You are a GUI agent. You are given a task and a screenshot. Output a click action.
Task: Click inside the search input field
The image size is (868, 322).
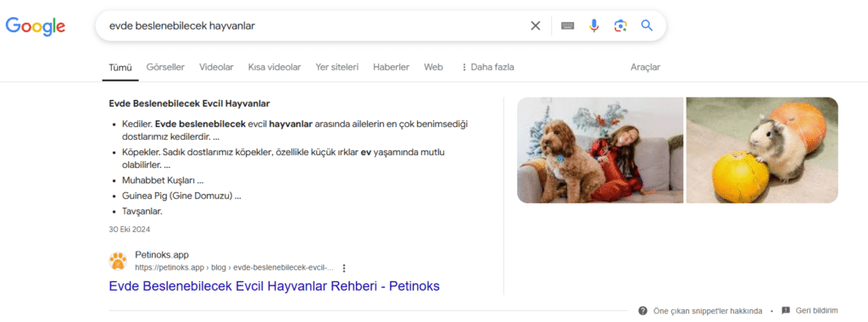(315, 25)
